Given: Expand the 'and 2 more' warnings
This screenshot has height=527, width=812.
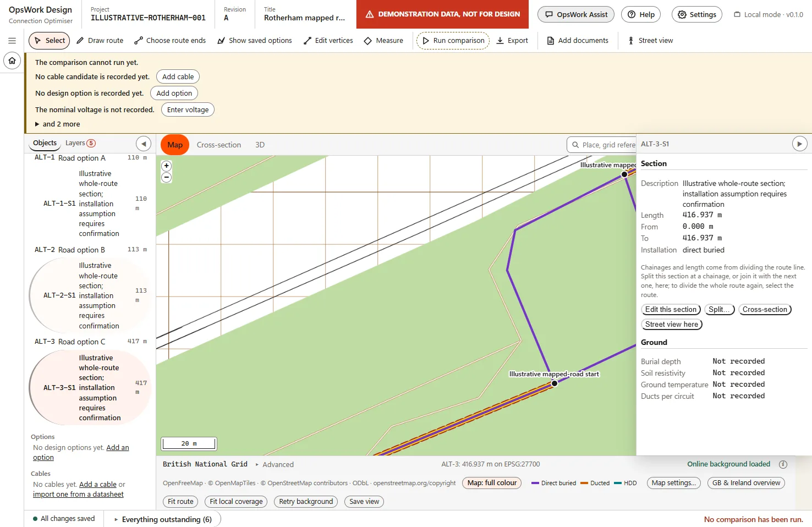Looking at the screenshot, I should (x=58, y=124).
